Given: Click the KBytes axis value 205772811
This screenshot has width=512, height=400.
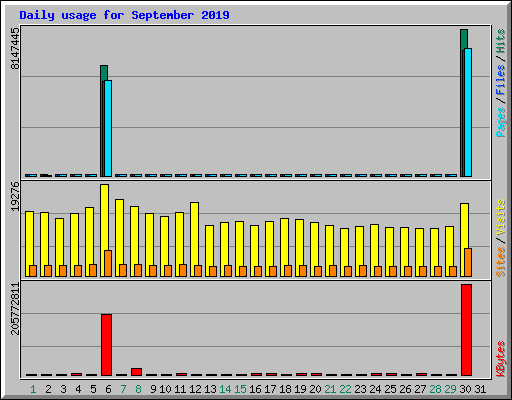Looking at the screenshot, I should click(15, 309).
